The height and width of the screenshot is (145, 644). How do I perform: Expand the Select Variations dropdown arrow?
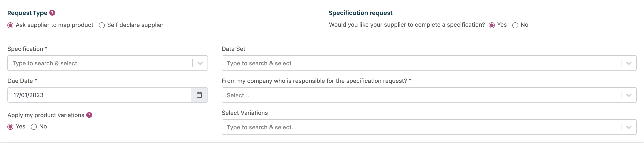(629, 127)
